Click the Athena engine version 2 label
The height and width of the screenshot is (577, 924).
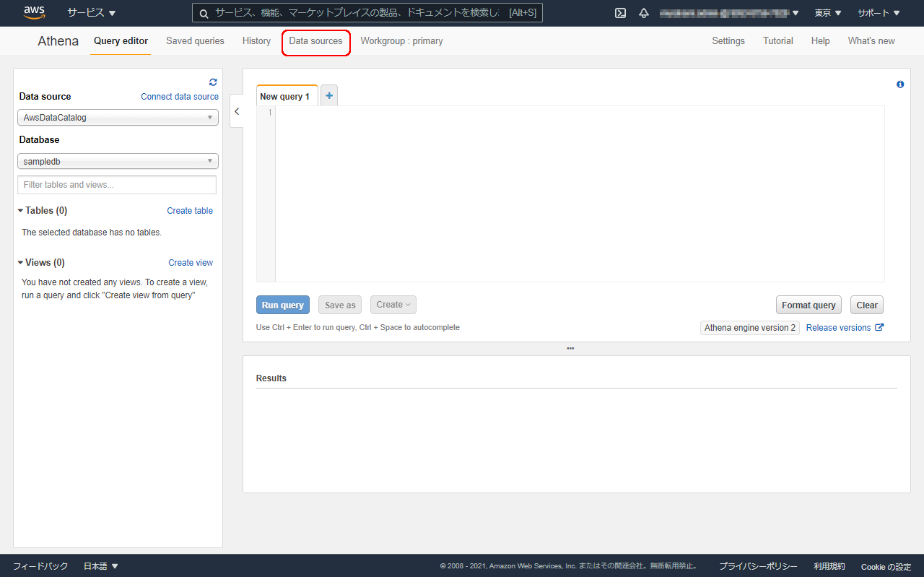[x=750, y=328]
